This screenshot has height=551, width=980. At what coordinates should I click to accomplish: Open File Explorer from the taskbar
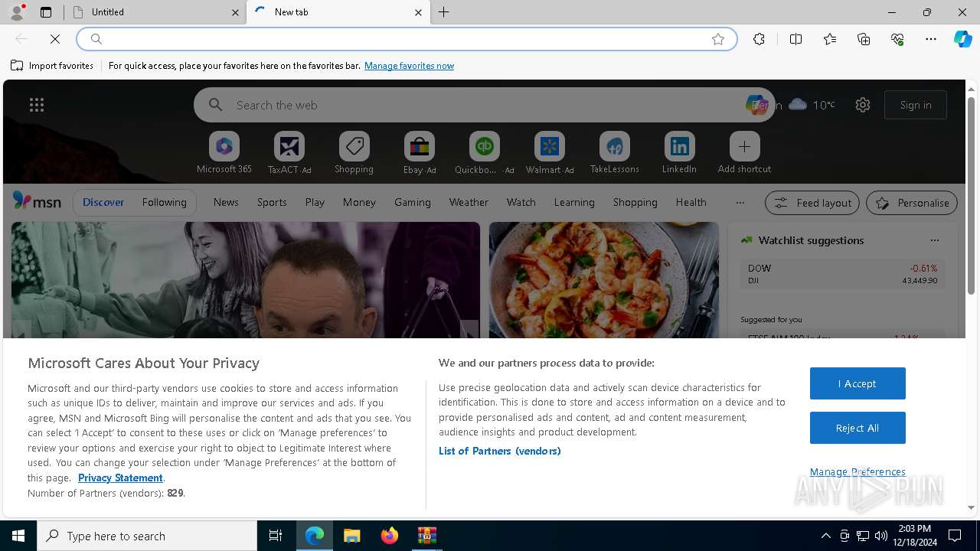351,536
